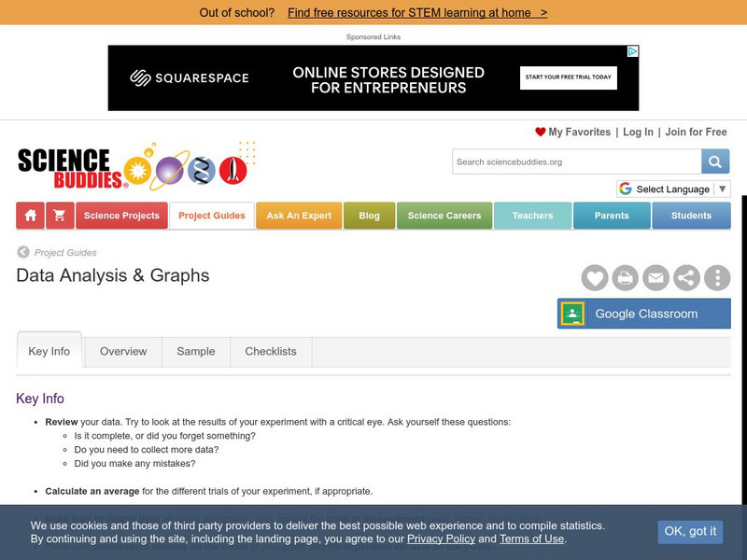Select the Checklists tab

click(x=271, y=352)
